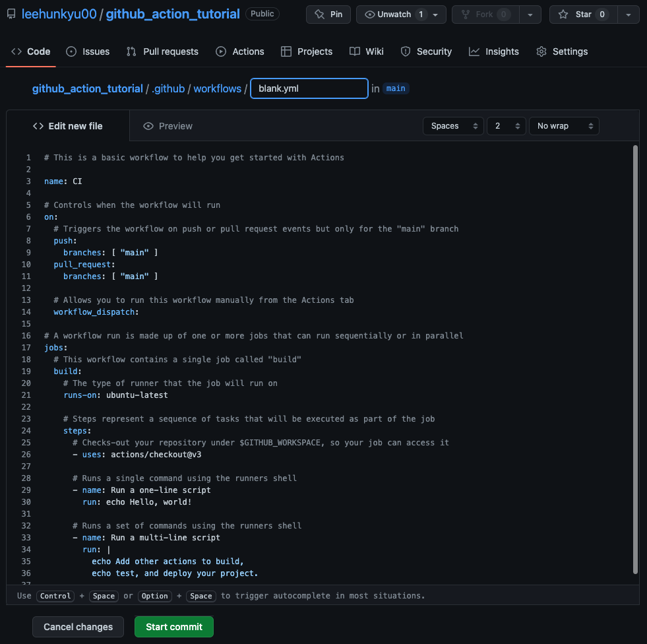
Task: Click the 'echo test, and deploy your project.' line
Action: click(175, 573)
